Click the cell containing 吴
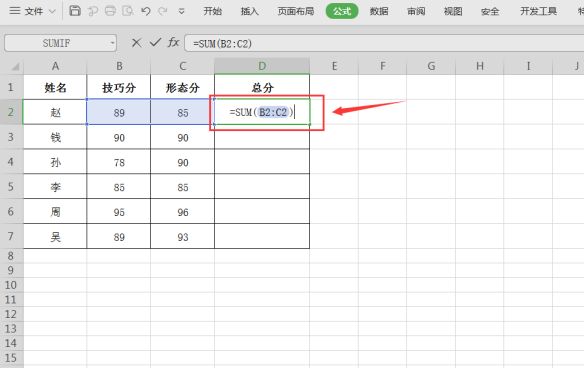 [x=55, y=237]
